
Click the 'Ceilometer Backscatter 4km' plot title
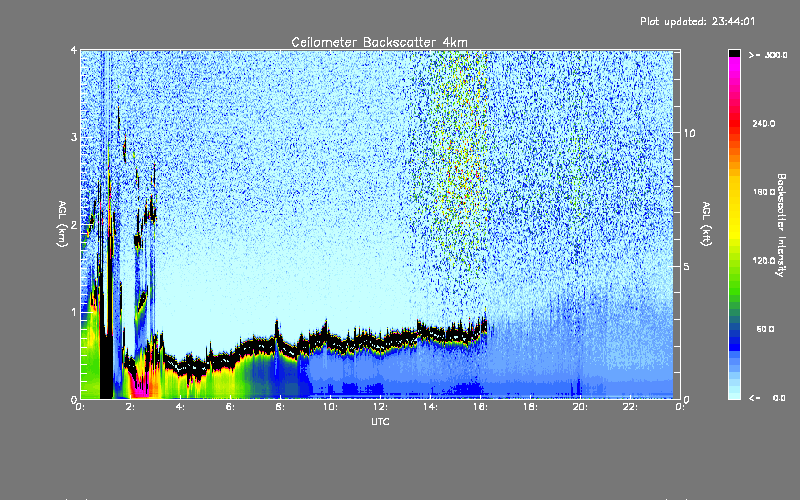(379, 42)
